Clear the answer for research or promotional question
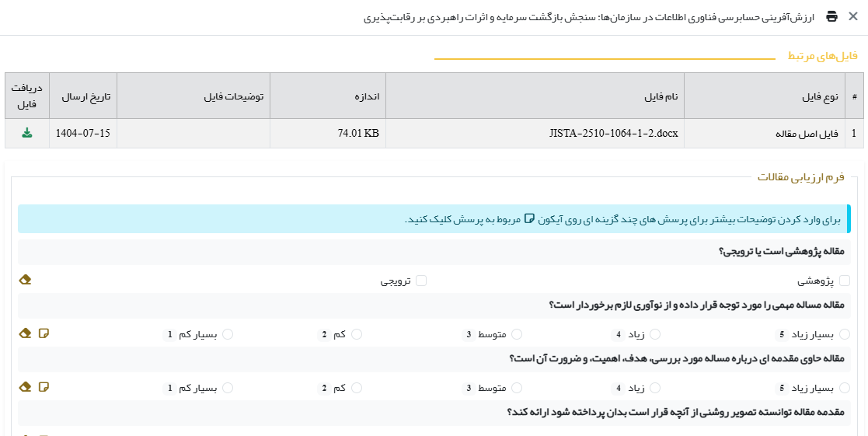 (25, 280)
